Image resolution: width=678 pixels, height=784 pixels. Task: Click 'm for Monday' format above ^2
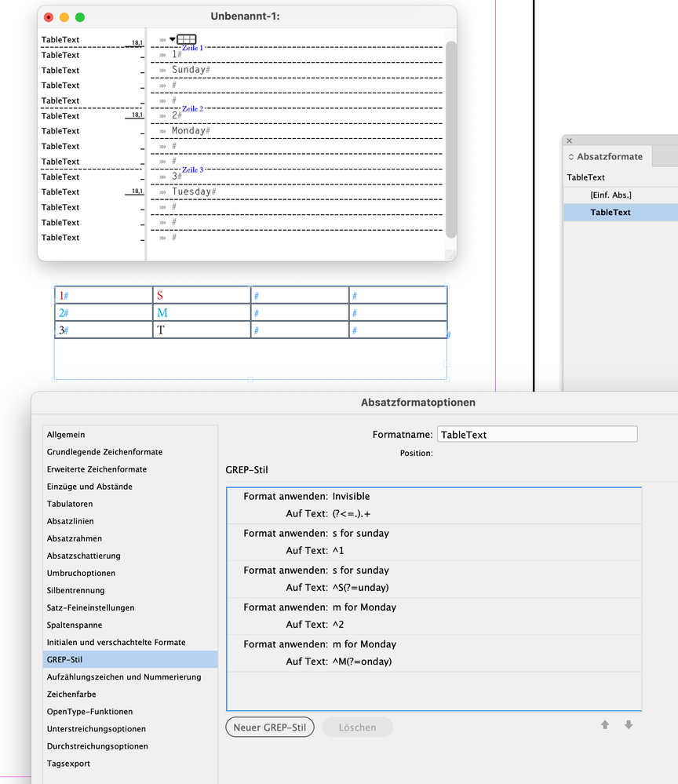click(x=364, y=607)
